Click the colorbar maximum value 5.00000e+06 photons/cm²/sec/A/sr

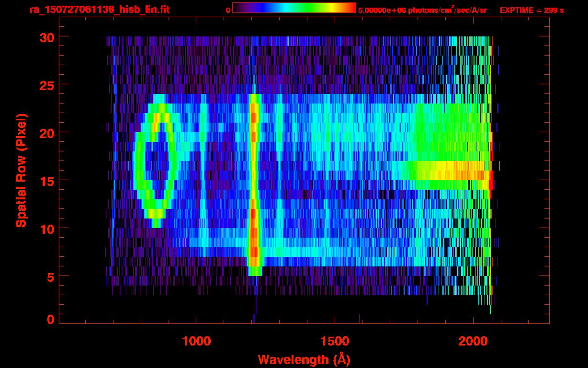(x=422, y=10)
